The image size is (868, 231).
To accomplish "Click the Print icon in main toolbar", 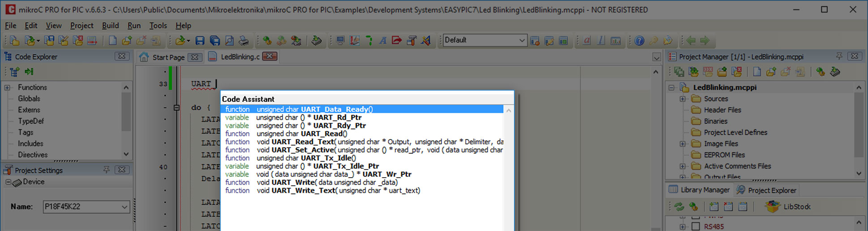I will pyautogui.click(x=243, y=41).
